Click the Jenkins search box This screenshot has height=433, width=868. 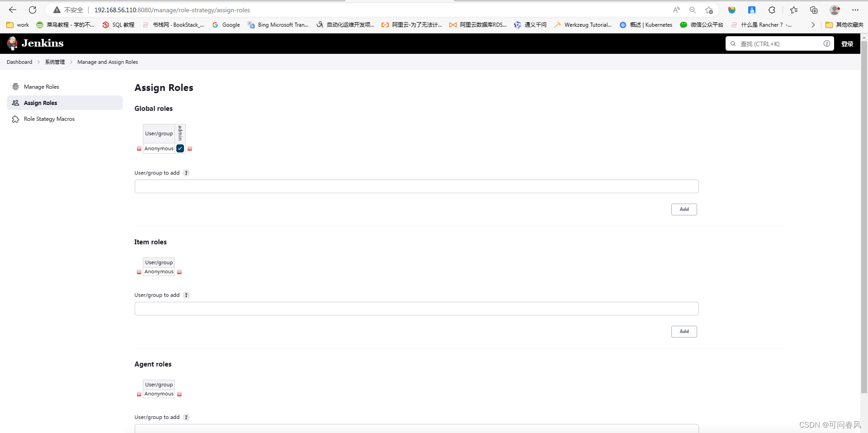779,44
